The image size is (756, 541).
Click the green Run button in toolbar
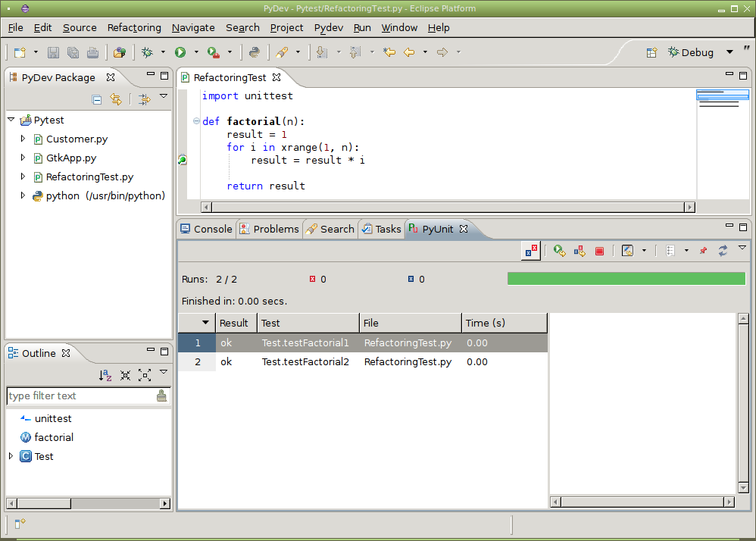(x=180, y=52)
